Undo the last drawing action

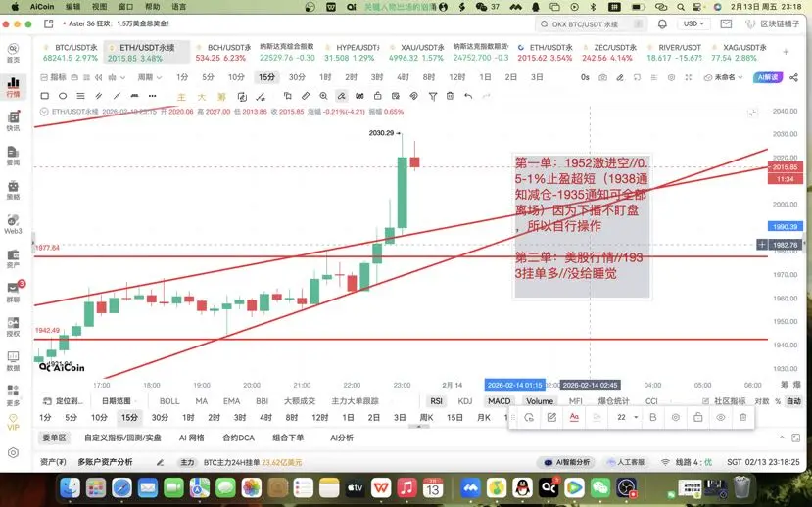click(x=468, y=96)
